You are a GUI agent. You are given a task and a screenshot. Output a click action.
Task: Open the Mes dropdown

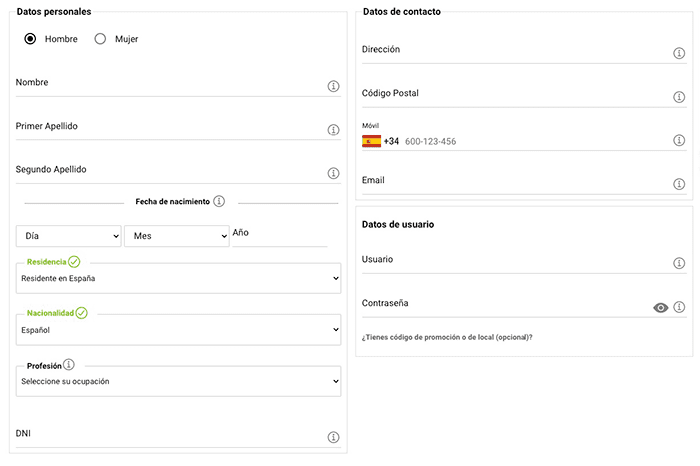176,236
